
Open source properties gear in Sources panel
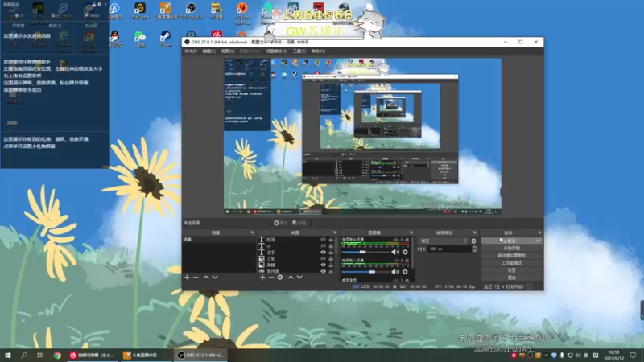[280, 278]
